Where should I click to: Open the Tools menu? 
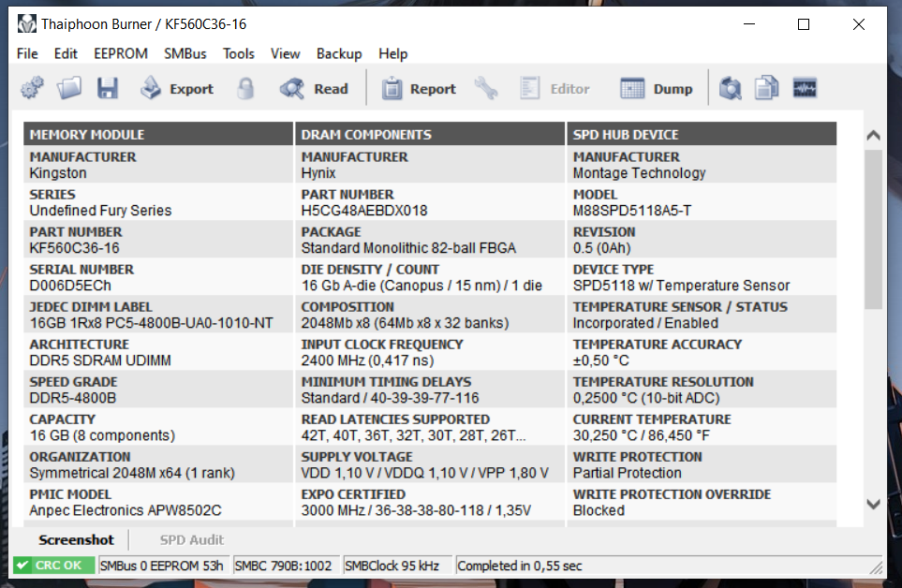click(238, 53)
